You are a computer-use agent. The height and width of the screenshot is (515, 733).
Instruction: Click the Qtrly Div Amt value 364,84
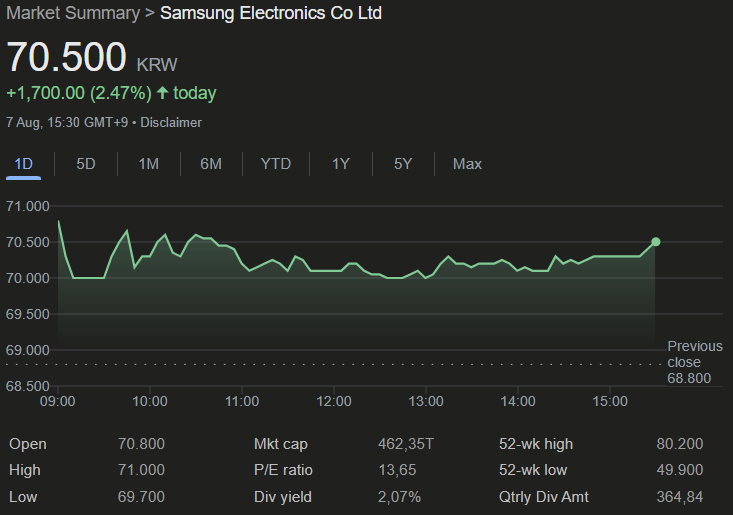coord(680,496)
